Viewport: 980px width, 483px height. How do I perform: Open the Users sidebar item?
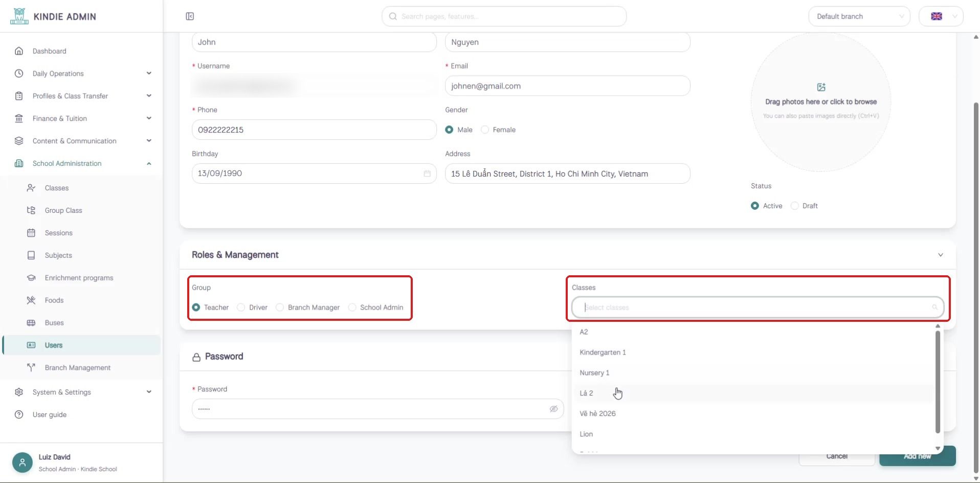(82, 345)
